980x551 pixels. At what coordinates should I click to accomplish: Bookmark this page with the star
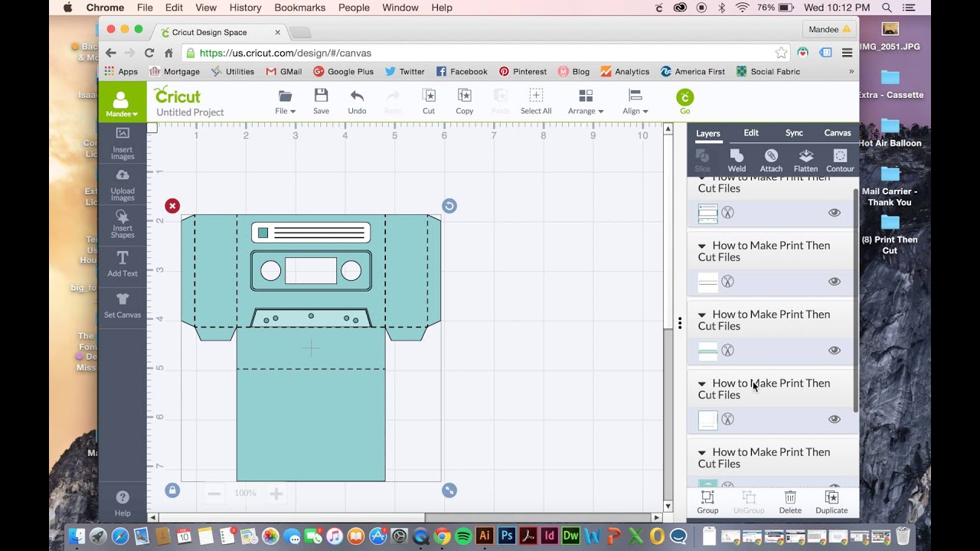pos(781,53)
